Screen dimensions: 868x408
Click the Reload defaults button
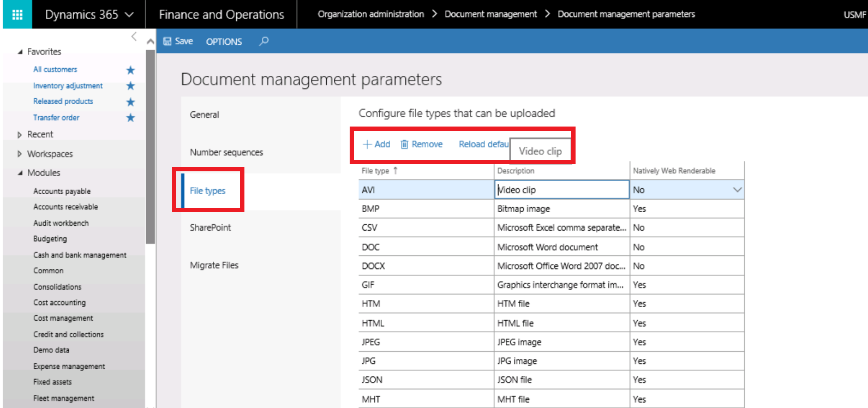pyautogui.click(x=483, y=145)
